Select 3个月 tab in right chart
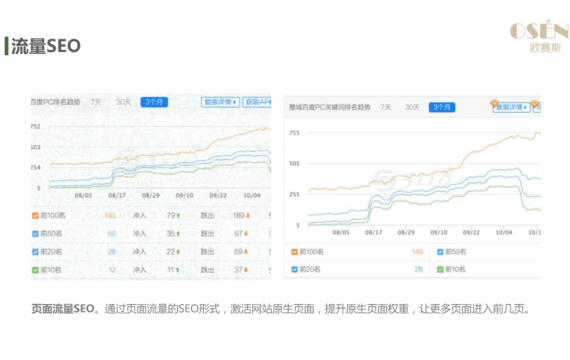 click(442, 107)
